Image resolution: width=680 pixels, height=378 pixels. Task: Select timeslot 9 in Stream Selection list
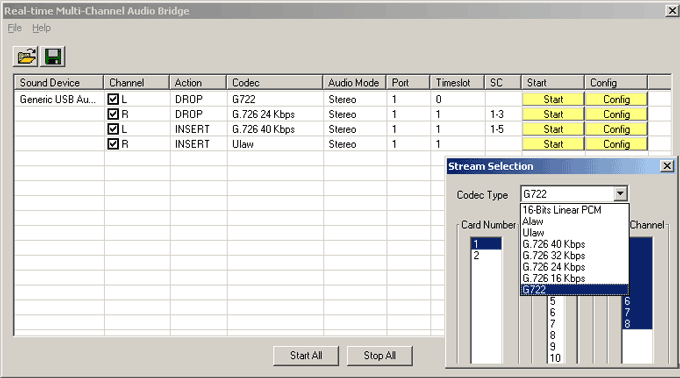point(556,346)
